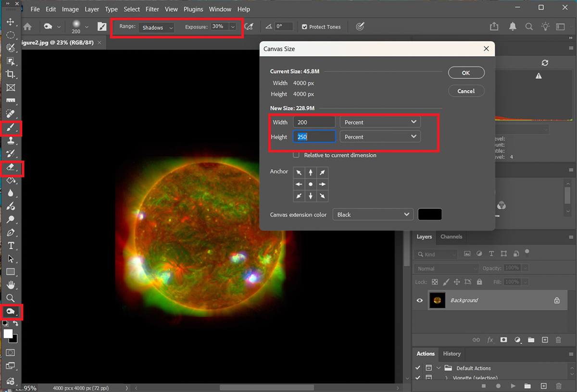Open the Layer menu
The image size is (577, 392).
click(92, 9)
